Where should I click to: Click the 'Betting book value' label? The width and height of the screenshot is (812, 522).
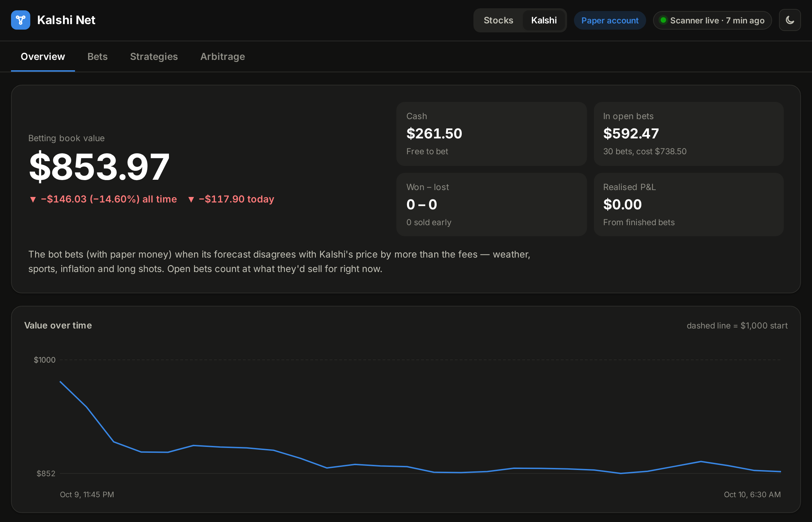(66, 138)
